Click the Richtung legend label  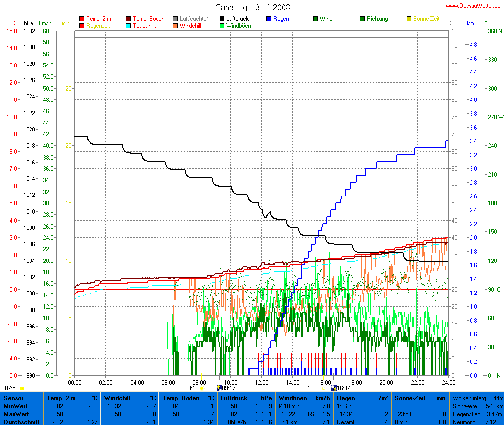(x=378, y=19)
